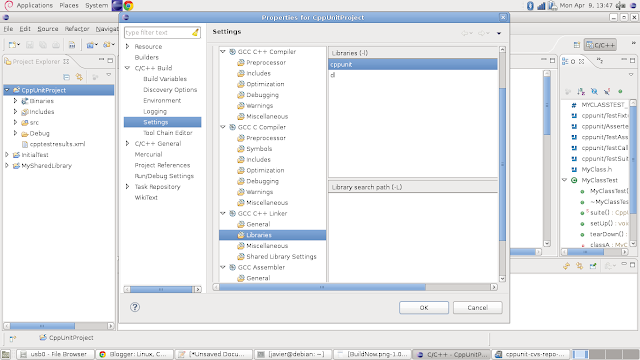Expand the Binaries node
This screenshot has width=640, height=360.
point(16,100)
